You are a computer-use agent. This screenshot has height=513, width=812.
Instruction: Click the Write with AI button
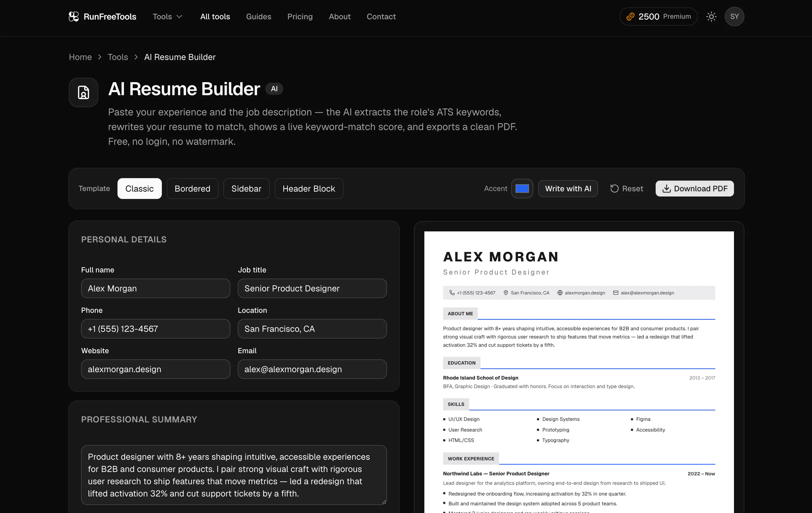coord(568,189)
